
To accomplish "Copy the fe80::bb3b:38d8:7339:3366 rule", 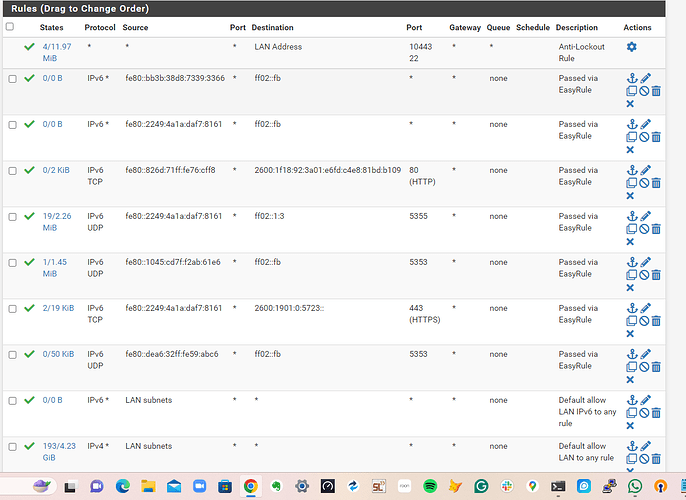I will click(631, 91).
